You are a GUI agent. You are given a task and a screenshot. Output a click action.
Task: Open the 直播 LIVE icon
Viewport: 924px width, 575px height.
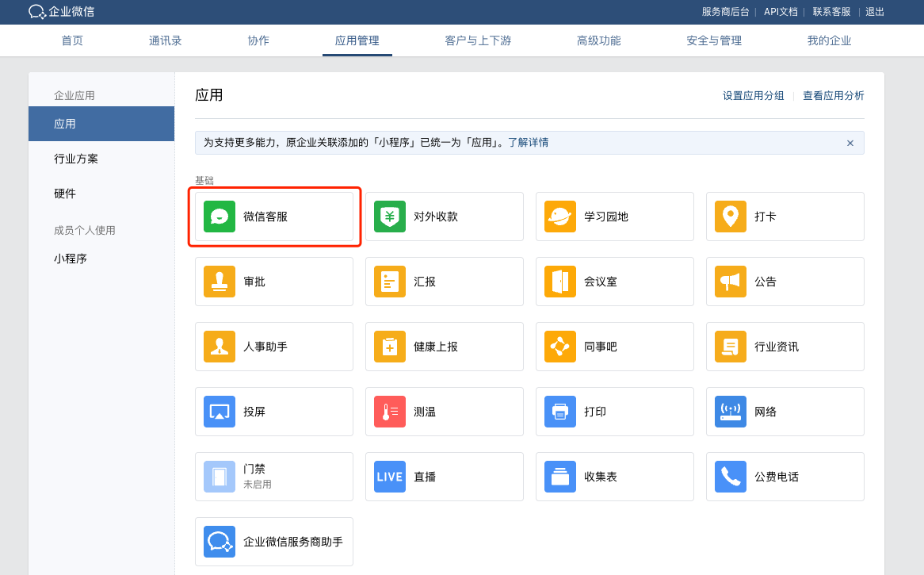[x=390, y=477]
